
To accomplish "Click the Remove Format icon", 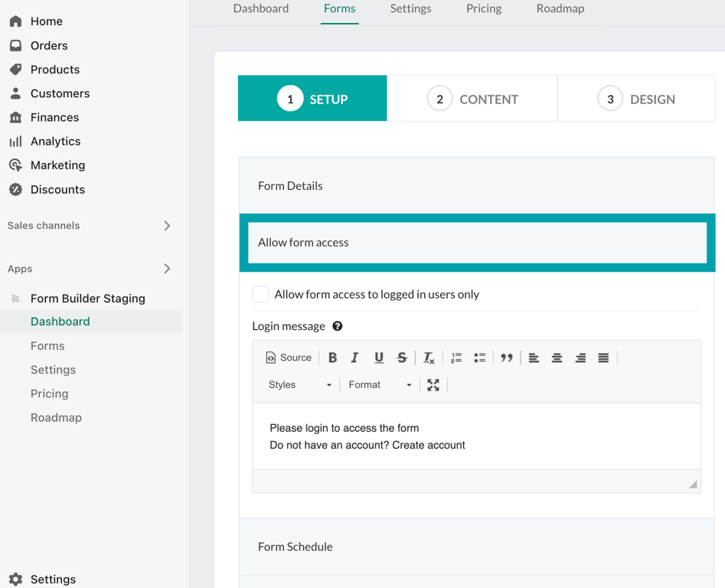I will (x=429, y=358).
